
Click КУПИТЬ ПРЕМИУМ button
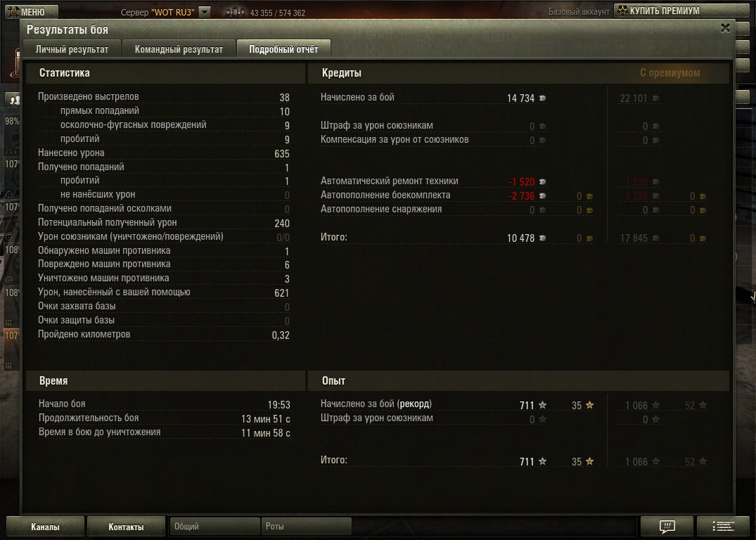[681, 11]
